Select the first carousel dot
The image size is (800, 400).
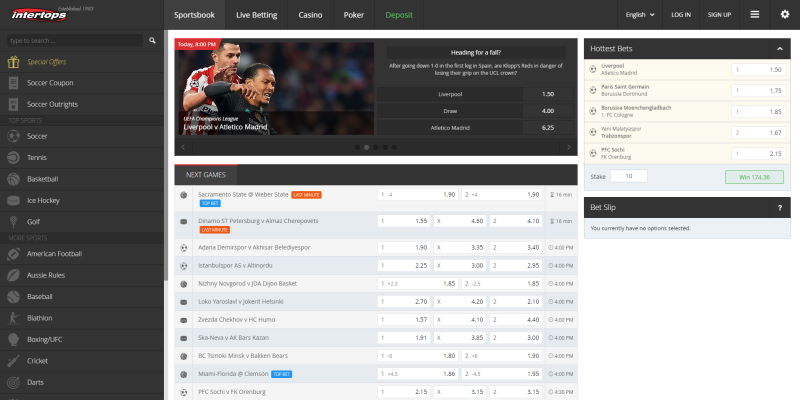(357, 147)
